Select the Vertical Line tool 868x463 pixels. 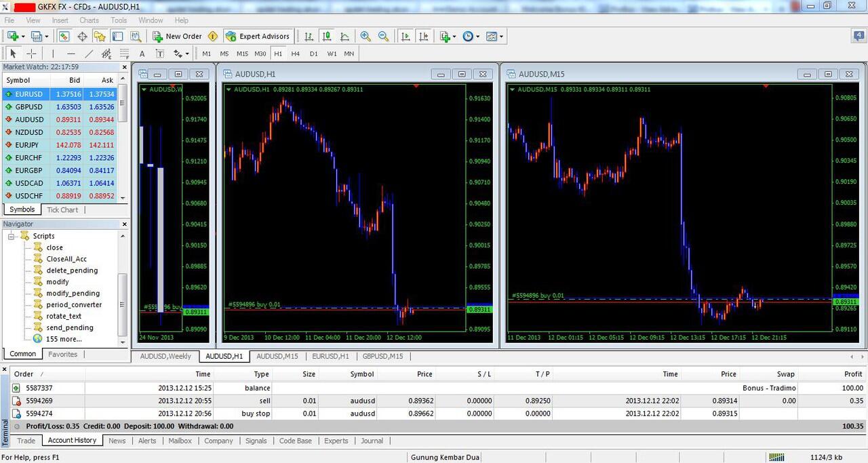coord(53,54)
